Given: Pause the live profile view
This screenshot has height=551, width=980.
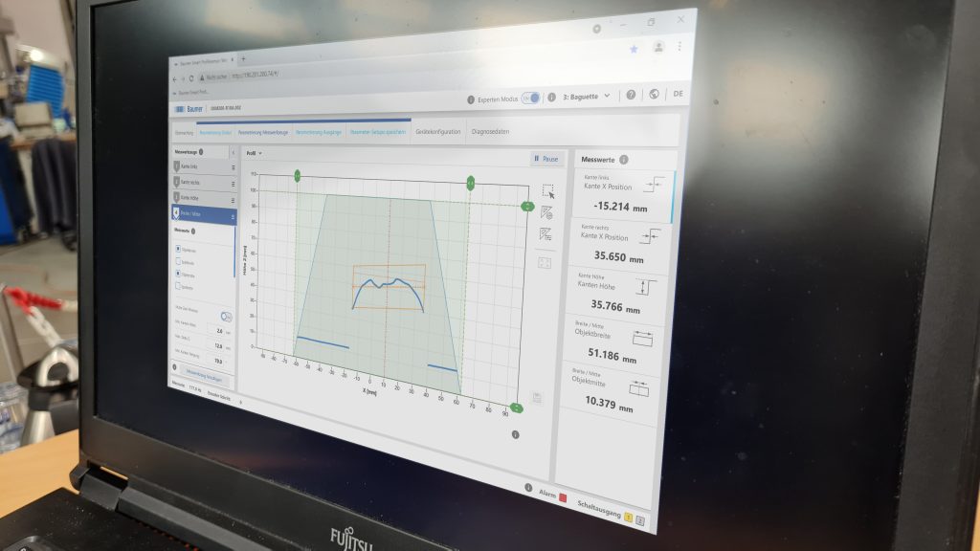Looking at the screenshot, I should click(544, 159).
